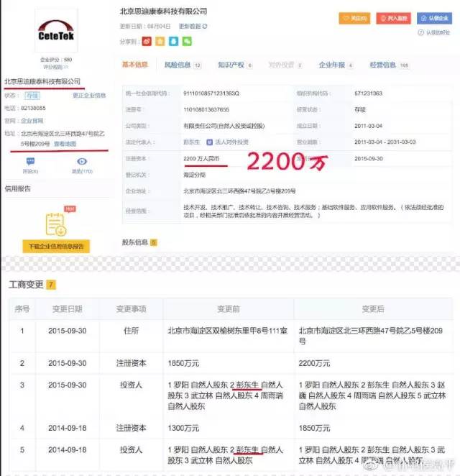460x476 pixels.
Task: Click business term 2011-03-04 - 2031-03-03
Action: pos(385,142)
